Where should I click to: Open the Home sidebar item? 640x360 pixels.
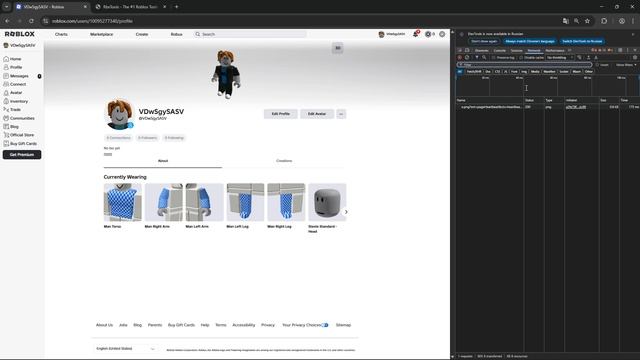pos(12,59)
